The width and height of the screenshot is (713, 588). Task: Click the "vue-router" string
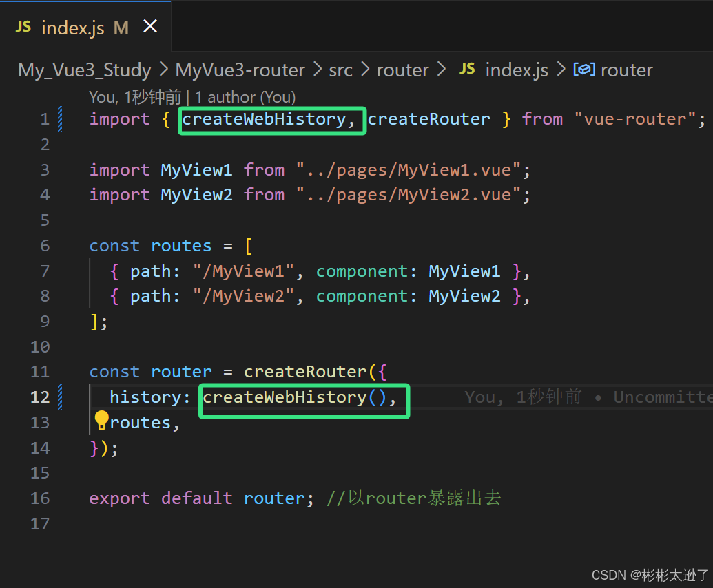[634, 120]
